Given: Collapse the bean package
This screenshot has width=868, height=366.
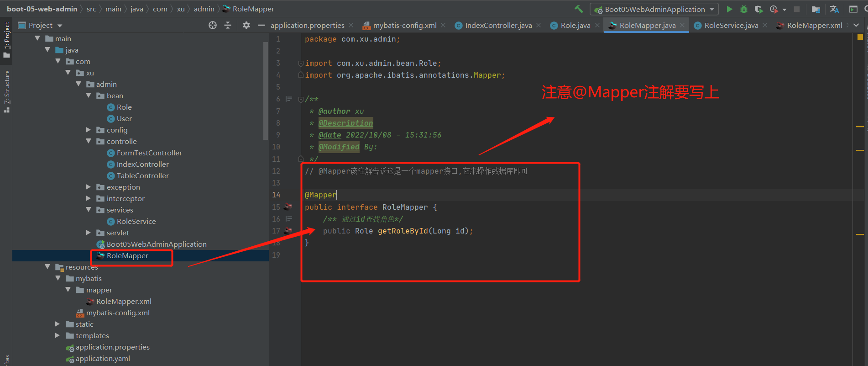Looking at the screenshot, I should pos(89,95).
